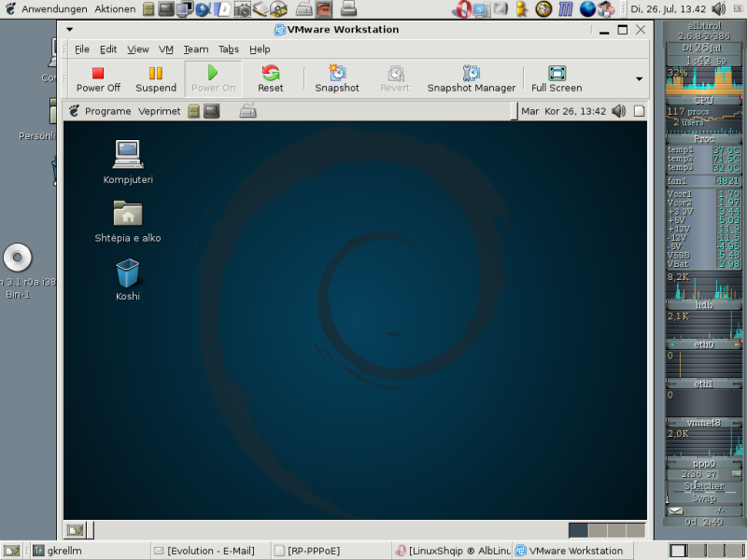This screenshot has height=560, width=747.
Task: Open the Team menu
Action: point(196,49)
